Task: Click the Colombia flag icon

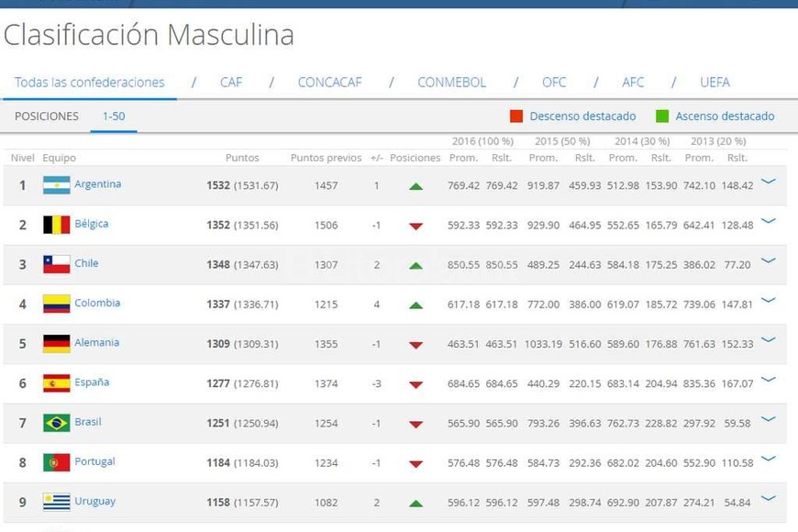Action: point(56,304)
